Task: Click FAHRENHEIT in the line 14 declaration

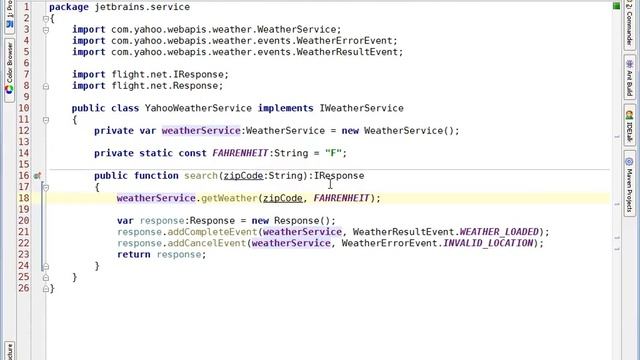Action: [240, 153]
